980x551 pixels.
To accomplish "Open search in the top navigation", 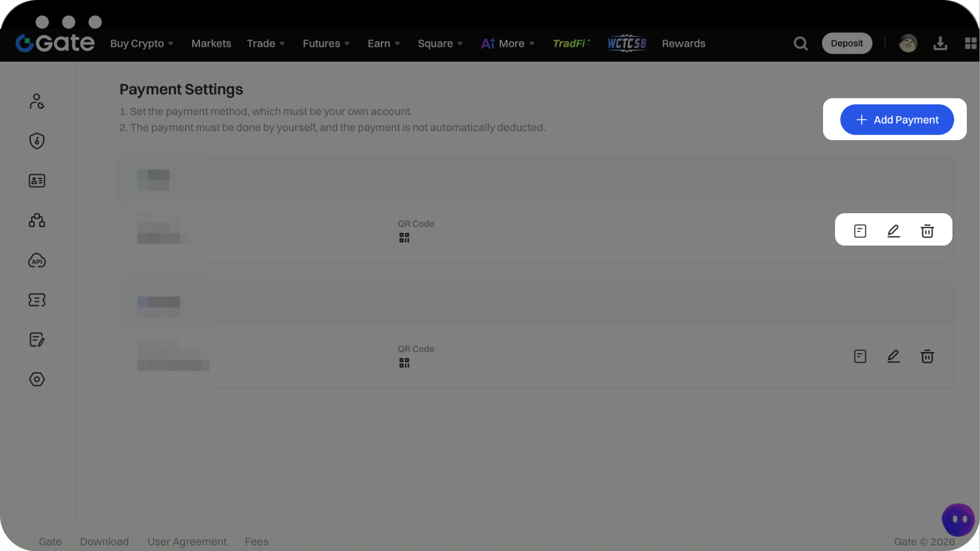I will point(800,44).
